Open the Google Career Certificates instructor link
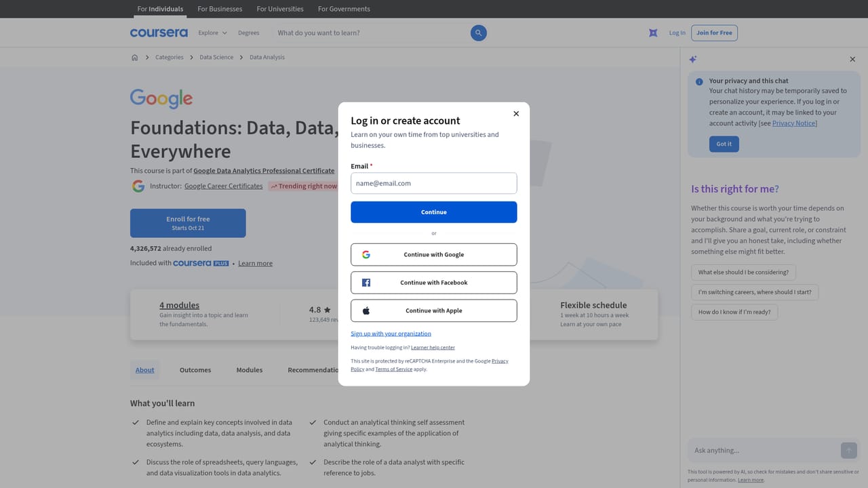 [223, 186]
